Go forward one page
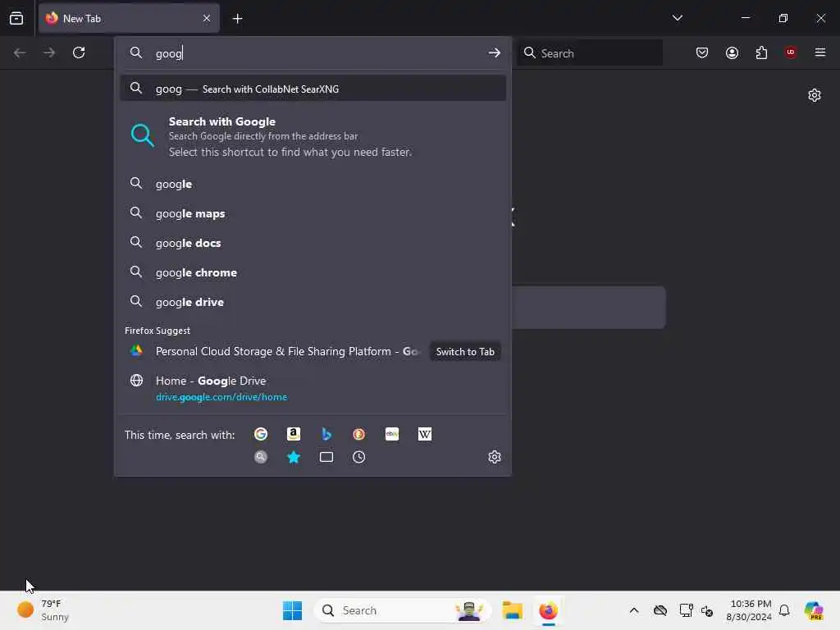This screenshot has height=630, width=840. [49, 52]
